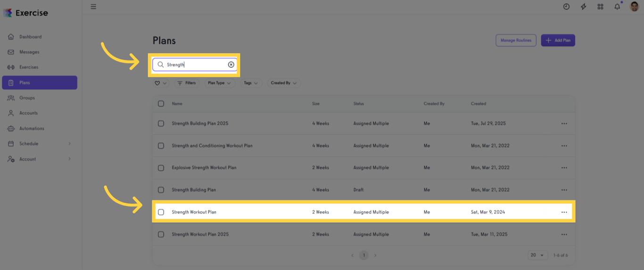Open Groups in the sidebar
The width and height of the screenshot is (644, 270).
[x=40, y=98]
